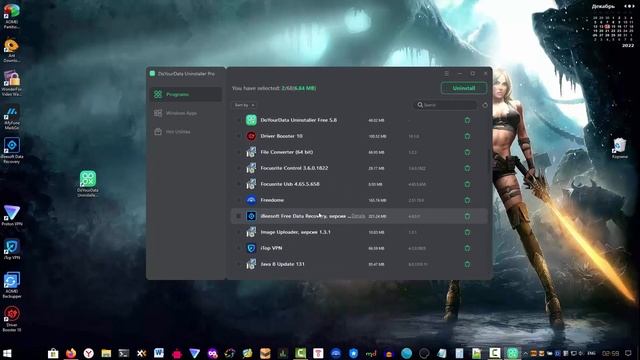
Task: Switch to the Programs tab
Action: 186,94
